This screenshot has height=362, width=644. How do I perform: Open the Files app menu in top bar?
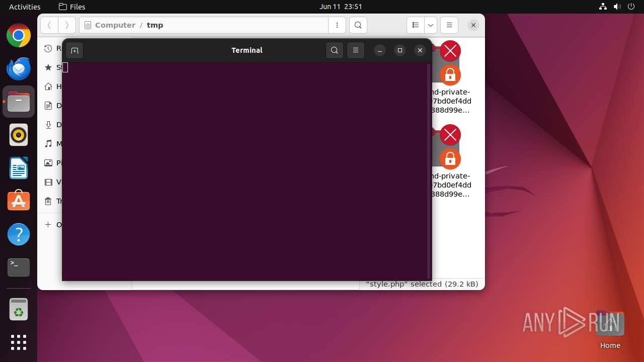(x=72, y=7)
